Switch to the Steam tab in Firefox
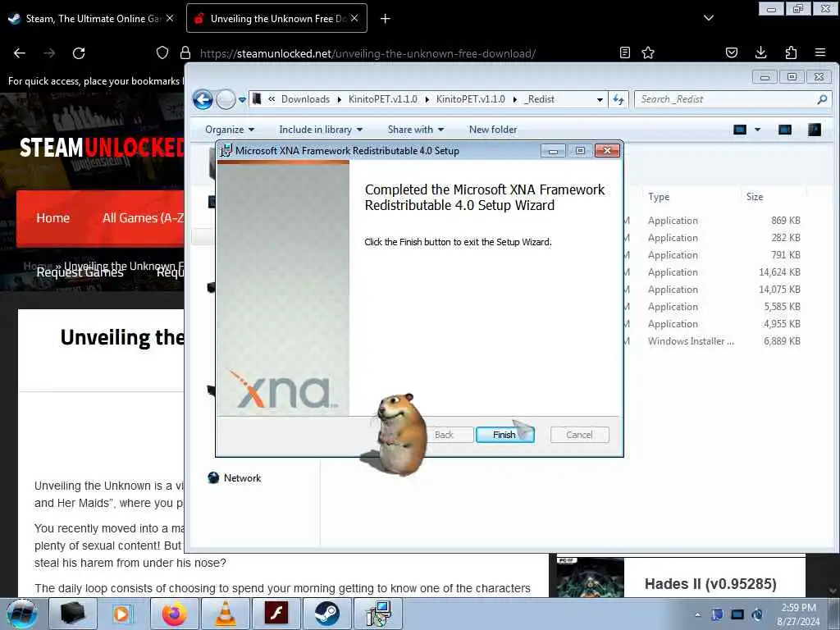The width and height of the screenshot is (840, 630). 91,18
